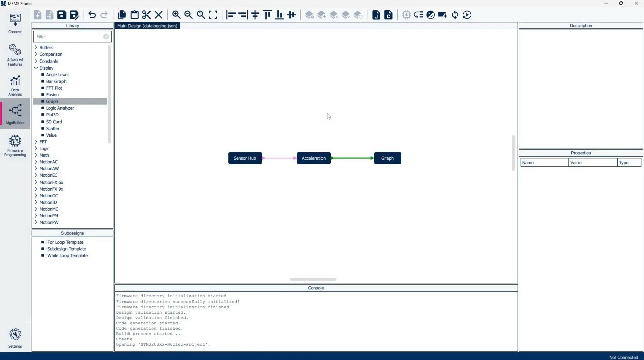Click the Save As icon with pencil
644x360 pixels.
point(74,15)
